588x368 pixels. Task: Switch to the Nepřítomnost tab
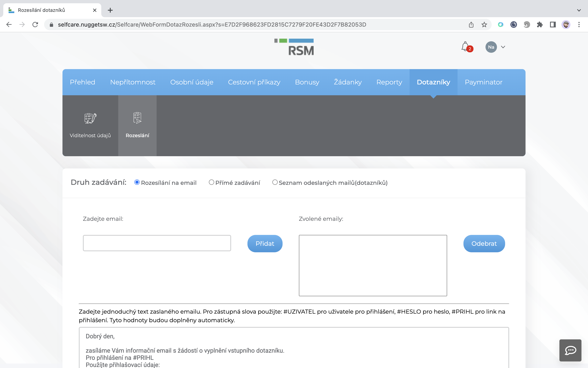pos(133,82)
